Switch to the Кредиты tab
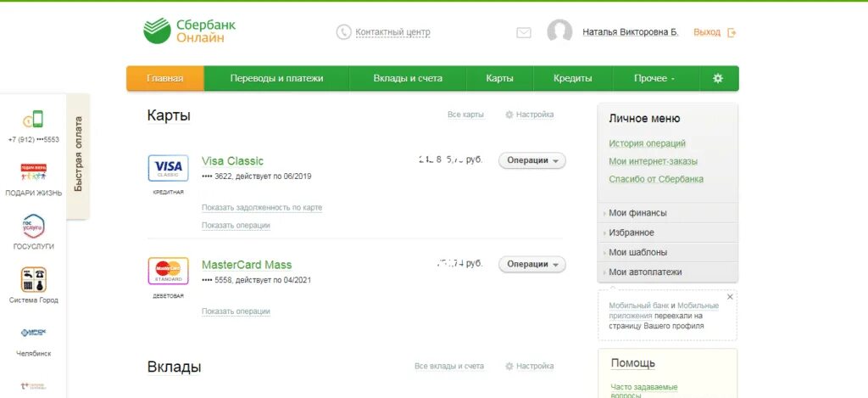The image size is (868, 398). click(573, 78)
